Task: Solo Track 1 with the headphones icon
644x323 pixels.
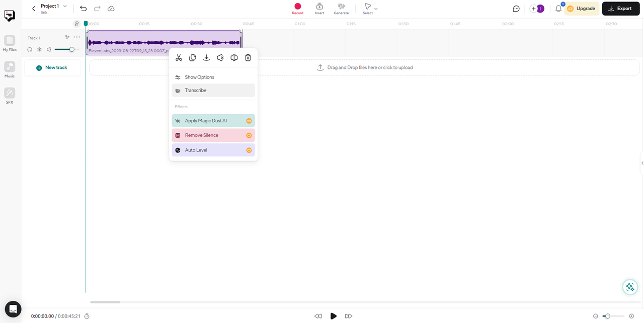Action: pyautogui.click(x=30, y=49)
